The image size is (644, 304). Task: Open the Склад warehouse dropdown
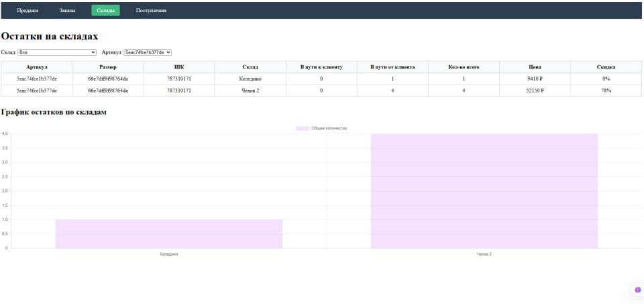57,52
